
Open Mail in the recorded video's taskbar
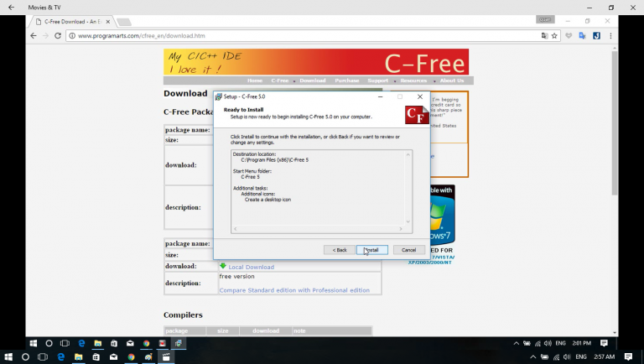coord(130,343)
